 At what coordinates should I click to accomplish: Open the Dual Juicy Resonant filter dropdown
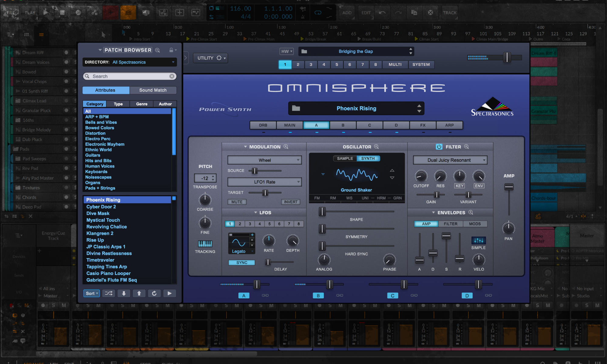pos(450,160)
